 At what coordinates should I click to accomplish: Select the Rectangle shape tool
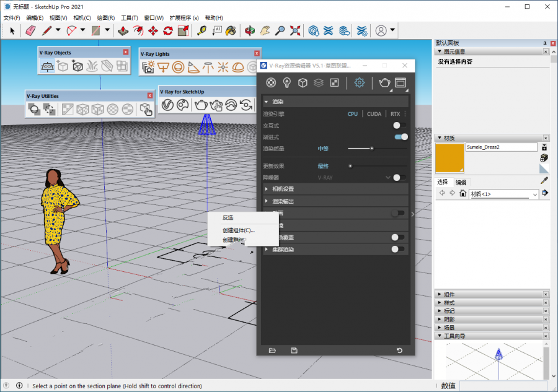tap(95, 31)
